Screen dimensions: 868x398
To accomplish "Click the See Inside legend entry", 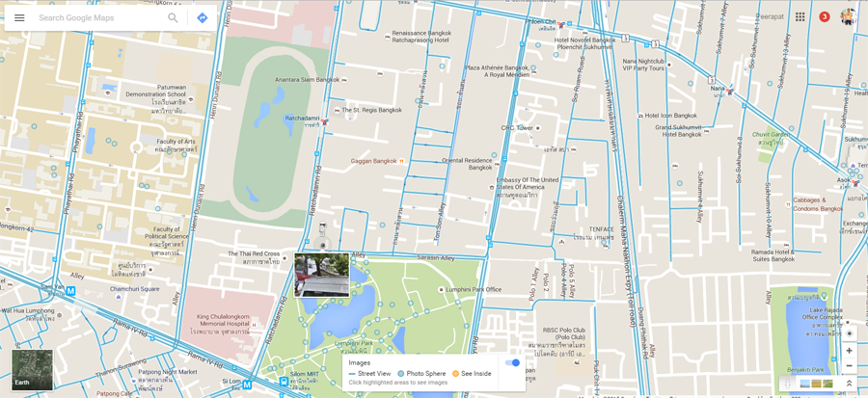I will [473, 374].
